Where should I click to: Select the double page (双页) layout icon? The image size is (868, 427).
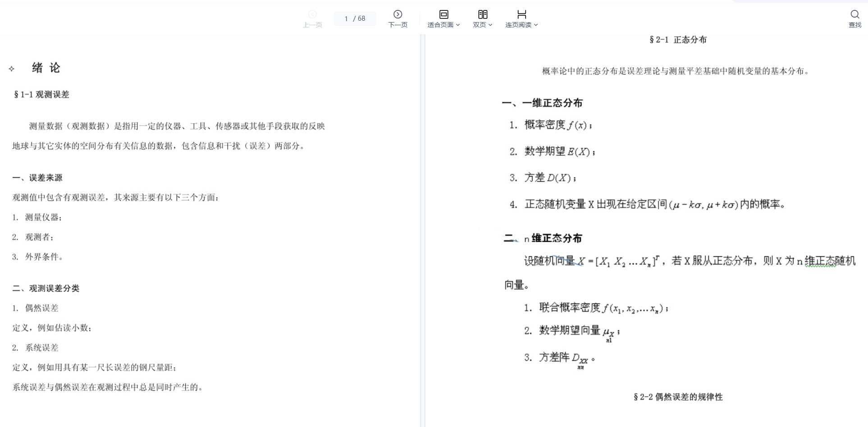[483, 14]
